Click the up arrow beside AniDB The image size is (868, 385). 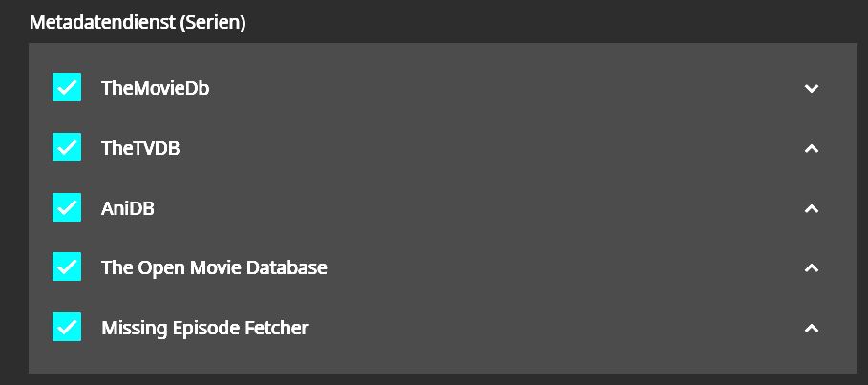click(812, 208)
